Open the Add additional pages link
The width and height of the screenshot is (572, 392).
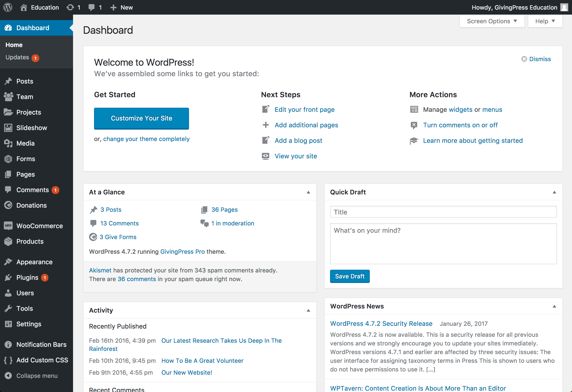coord(306,125)
